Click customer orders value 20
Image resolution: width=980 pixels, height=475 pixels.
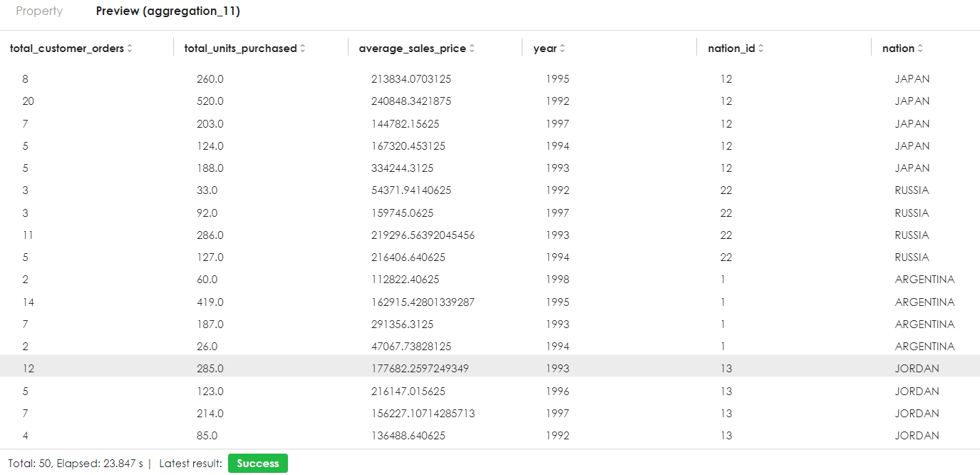click(28, 101)
